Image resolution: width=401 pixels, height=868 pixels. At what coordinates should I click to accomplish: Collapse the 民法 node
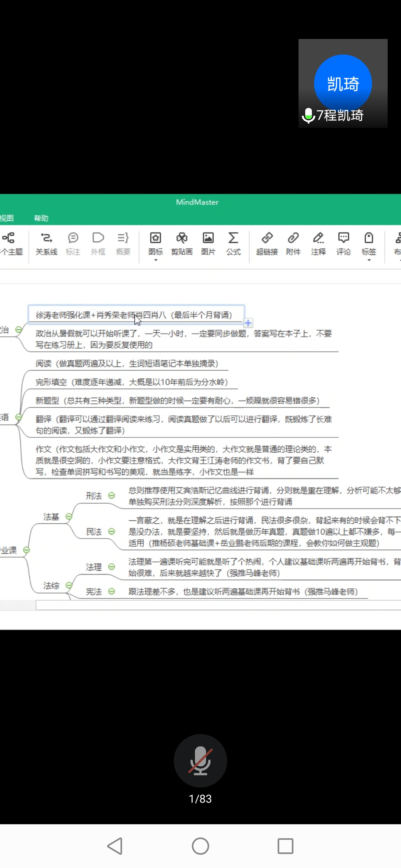point(111,532)
